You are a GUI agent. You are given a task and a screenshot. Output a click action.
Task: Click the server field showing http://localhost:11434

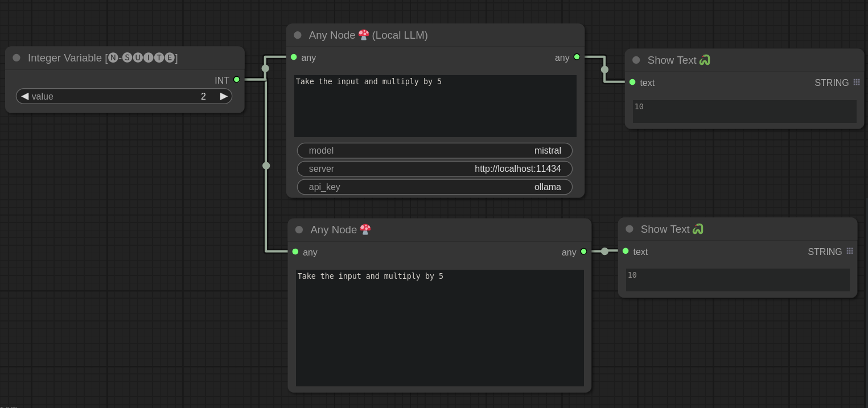point(434,168)
